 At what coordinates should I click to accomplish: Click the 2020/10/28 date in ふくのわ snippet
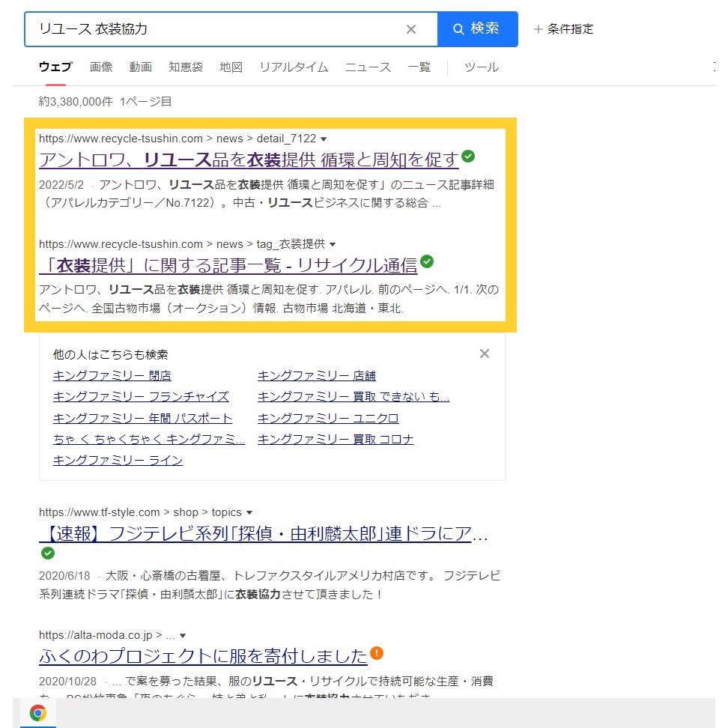pyautogui.click(x=68, y=682)
